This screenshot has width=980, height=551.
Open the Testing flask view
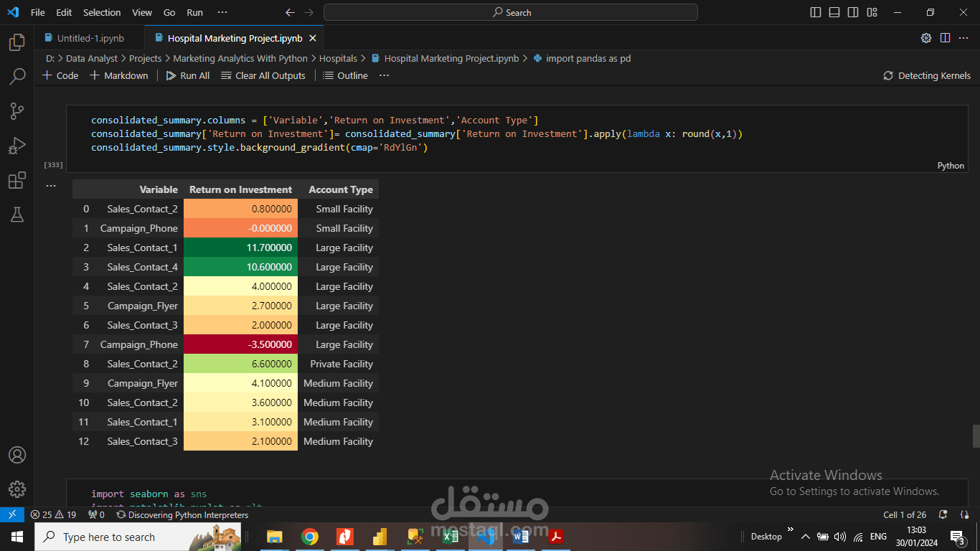tap(17, 214)
